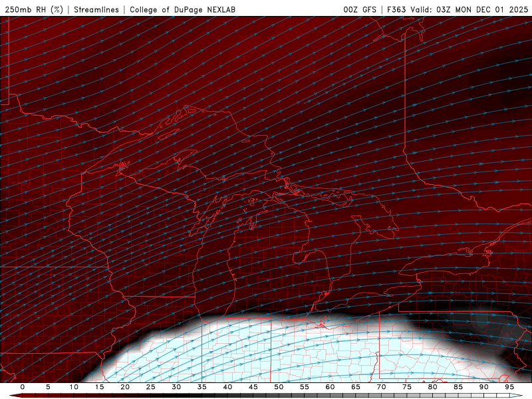Select the colorbar scale label "70"
This screenshot has width=532, height=399.
(381, 387)
